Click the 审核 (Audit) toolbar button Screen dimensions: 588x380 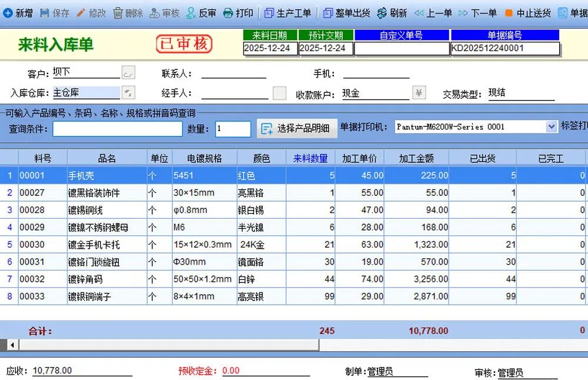165,13
